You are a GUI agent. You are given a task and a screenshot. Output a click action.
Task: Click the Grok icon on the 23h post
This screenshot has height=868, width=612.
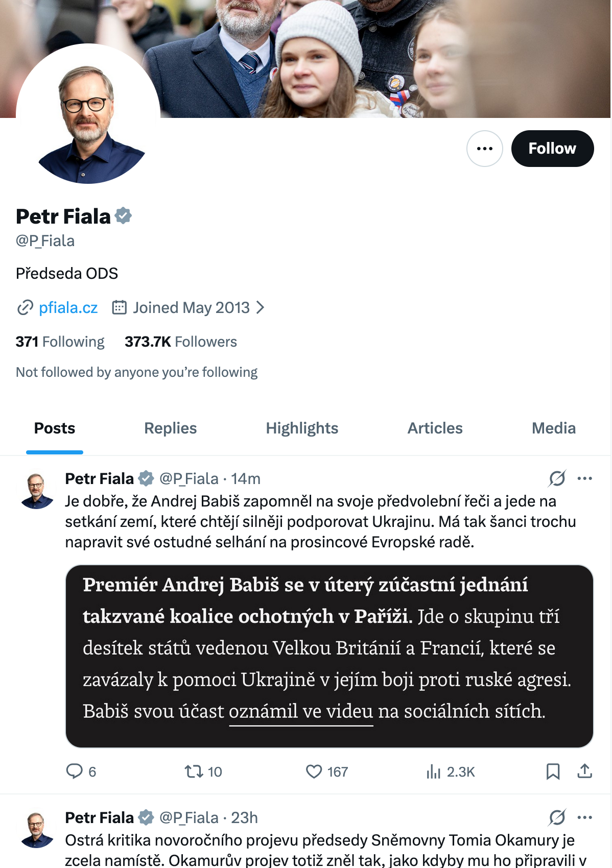(x=557, y=817)
